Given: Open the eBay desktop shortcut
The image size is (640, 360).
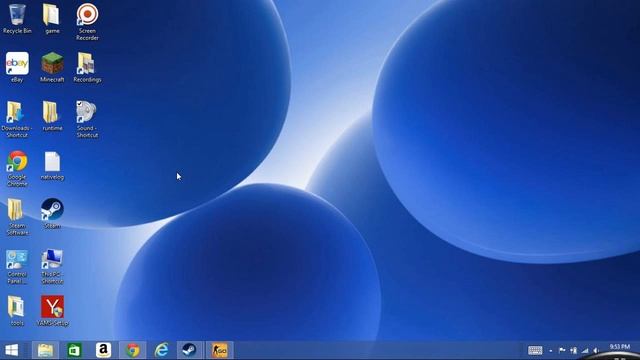Looking at the screenshot, I should click(17, 67).
